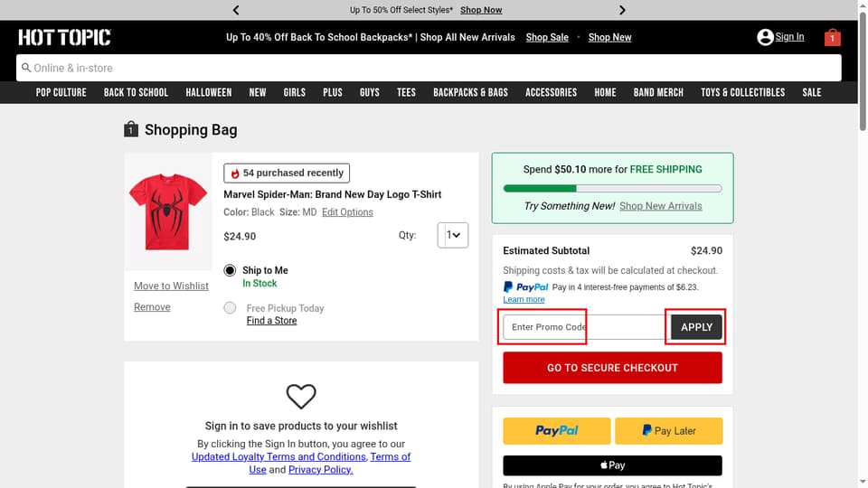Viewport: 868px width, 488px height.
Task: Open the Pop Culture menu
Action: [61, 92]
